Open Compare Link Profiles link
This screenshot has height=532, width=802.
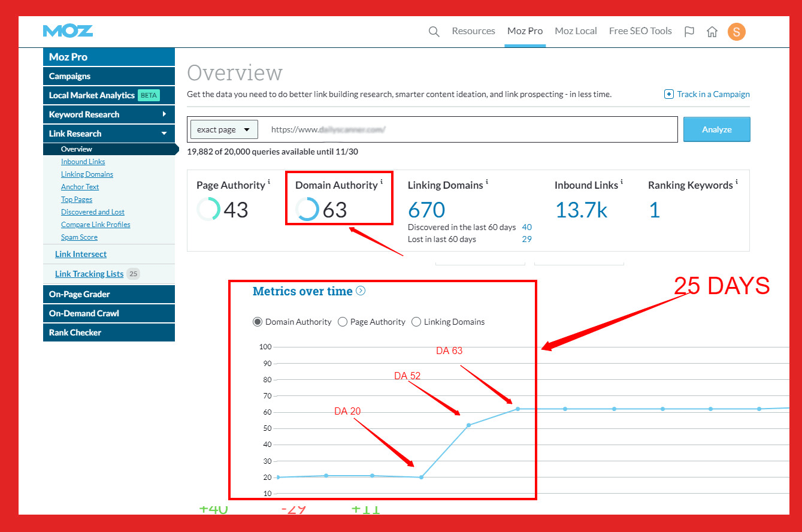96,225
